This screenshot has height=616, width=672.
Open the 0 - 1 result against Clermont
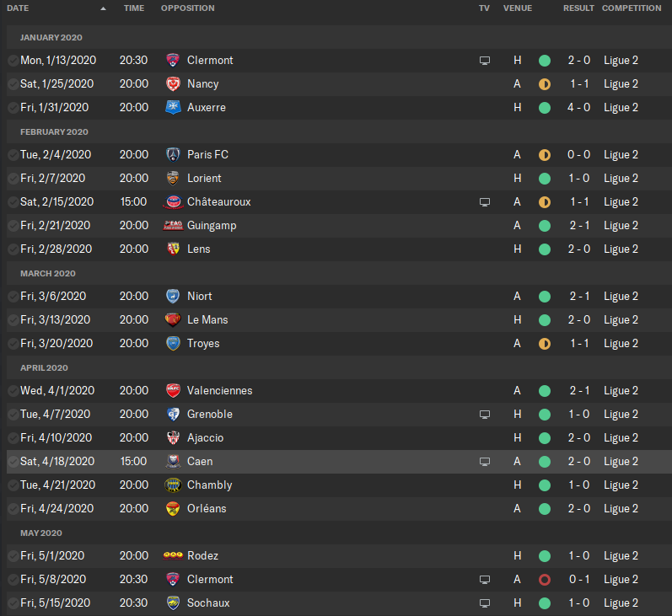[x=579, y=579]
